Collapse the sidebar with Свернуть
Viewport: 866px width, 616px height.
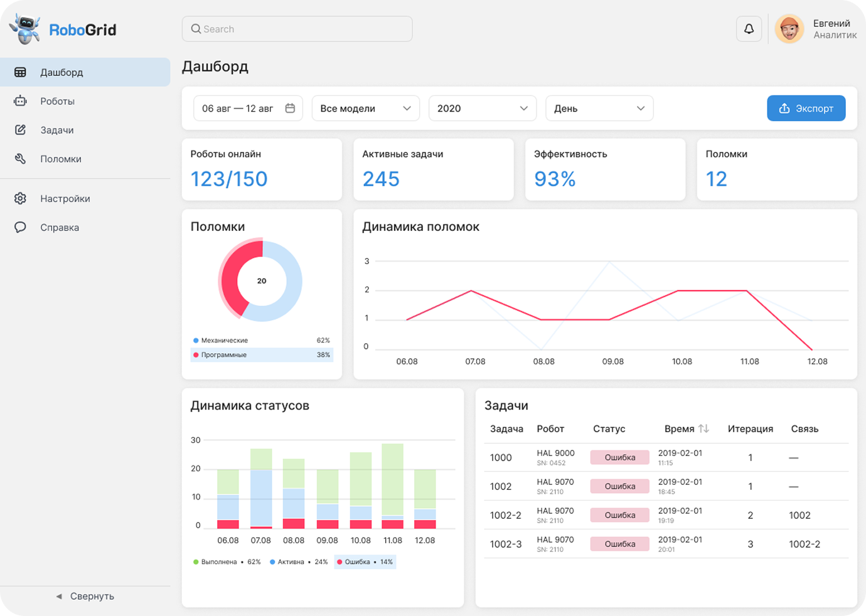click(x=85, y=596)
